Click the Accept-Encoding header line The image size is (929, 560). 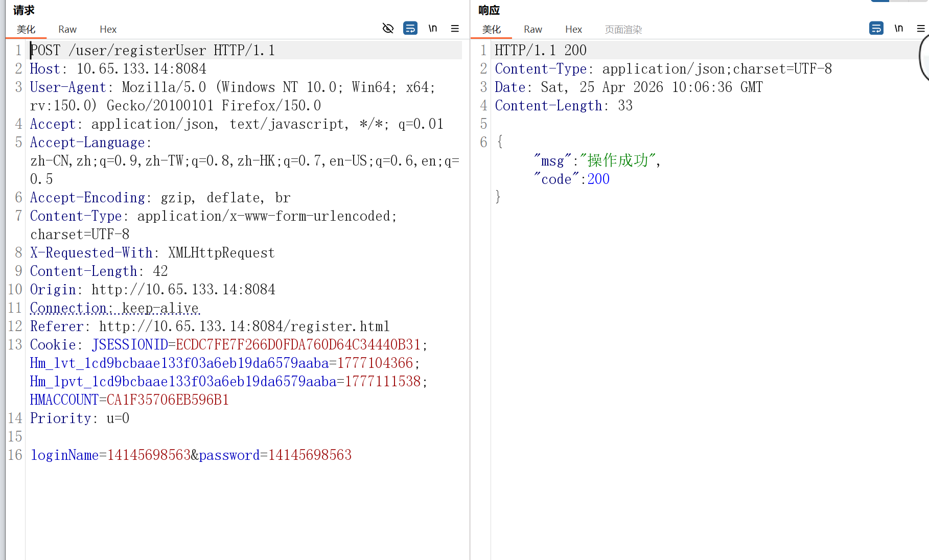[160, 197]
